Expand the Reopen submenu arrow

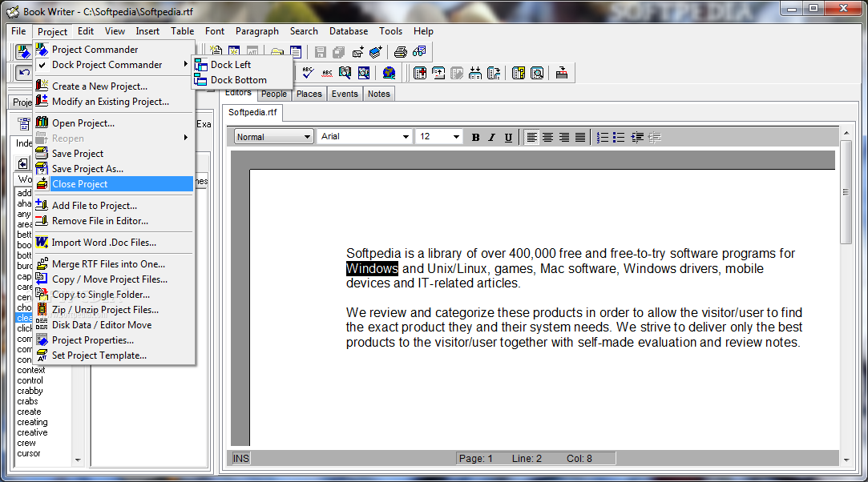click(x=186, y=139)
